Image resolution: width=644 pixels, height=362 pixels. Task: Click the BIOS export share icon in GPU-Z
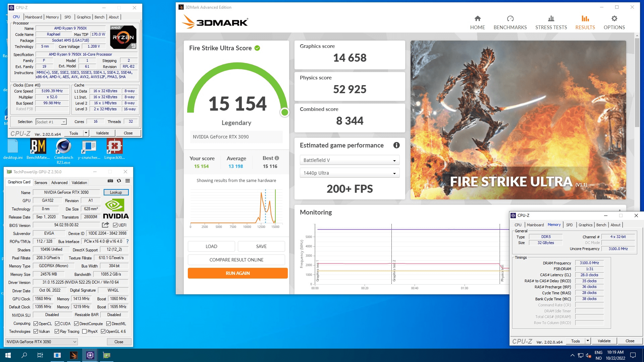tap(106, 225)
